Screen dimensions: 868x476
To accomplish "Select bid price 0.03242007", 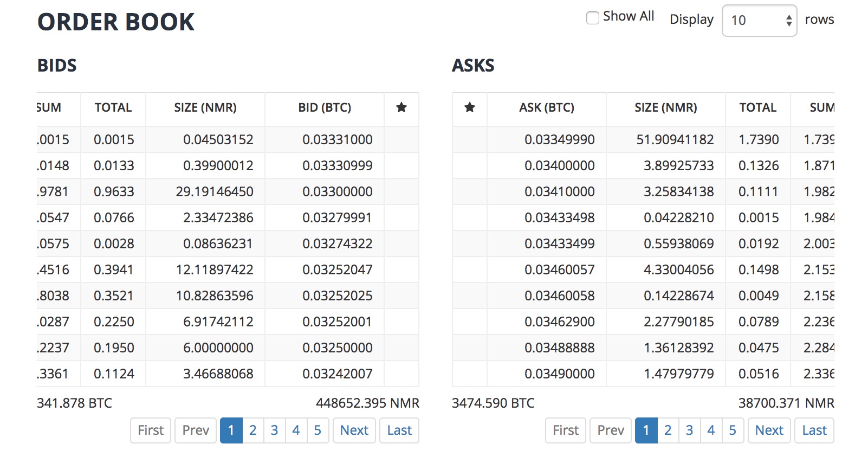I will tap(338, 374).
